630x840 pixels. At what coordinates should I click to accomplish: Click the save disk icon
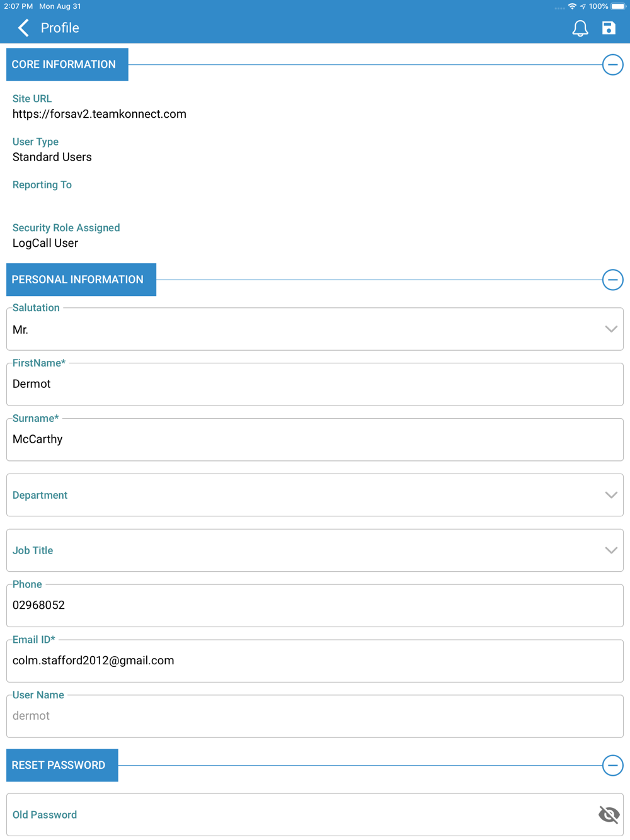(x=609, y=28)
